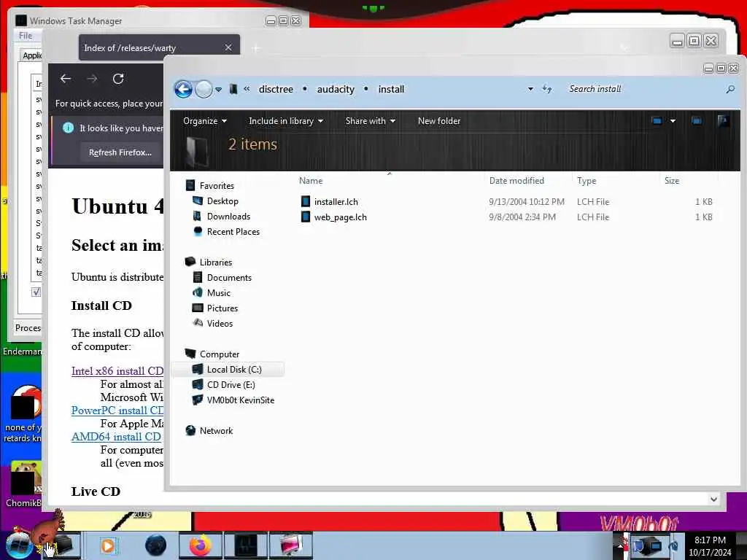Select Computer in the navigation pane

point(220,354)
